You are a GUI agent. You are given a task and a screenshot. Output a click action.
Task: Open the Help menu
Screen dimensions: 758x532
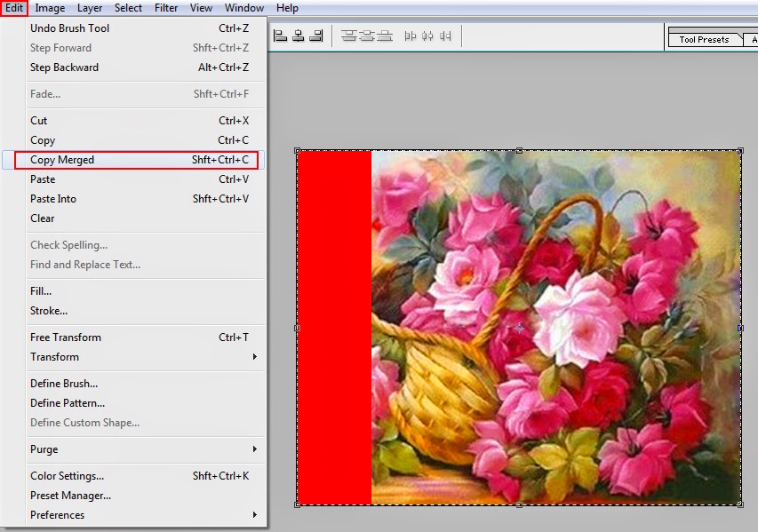coord(287,8)
